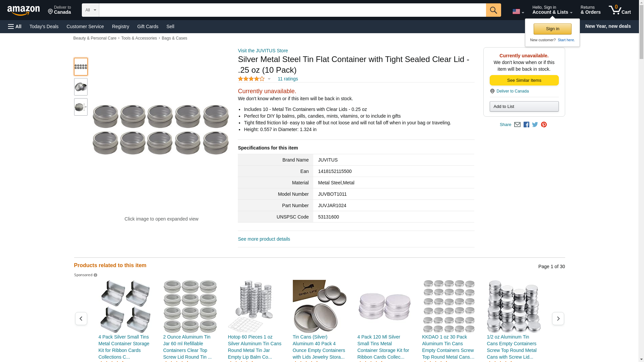
Task: Open the Amazon logo homepage
Action: (x=23, y=10)
